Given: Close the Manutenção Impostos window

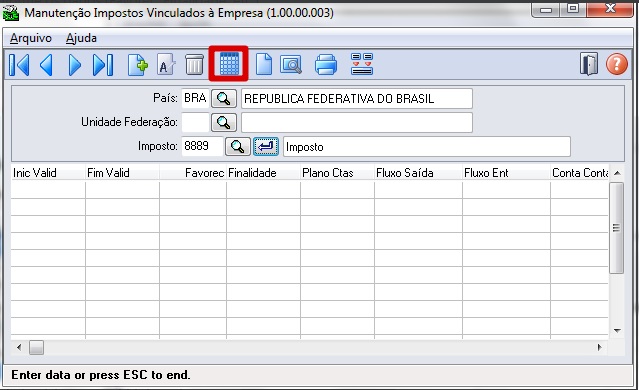Looking at the screenshot, I should click(x=610, y=9).
